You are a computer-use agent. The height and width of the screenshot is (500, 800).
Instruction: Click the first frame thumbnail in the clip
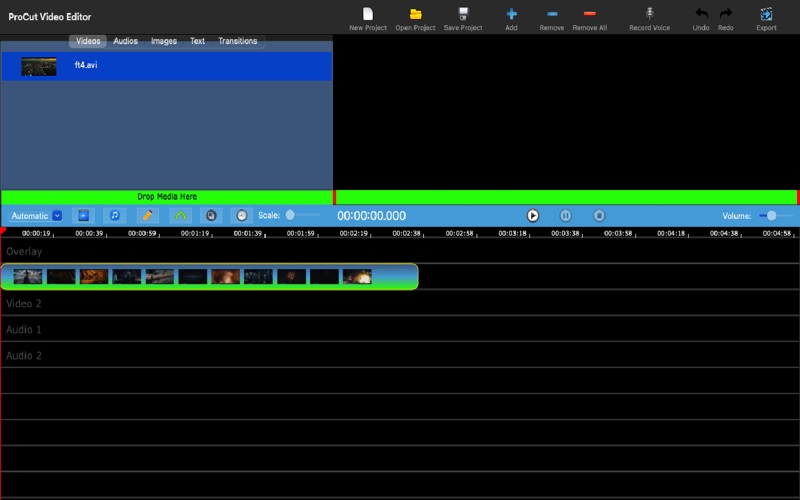[28, 277]
